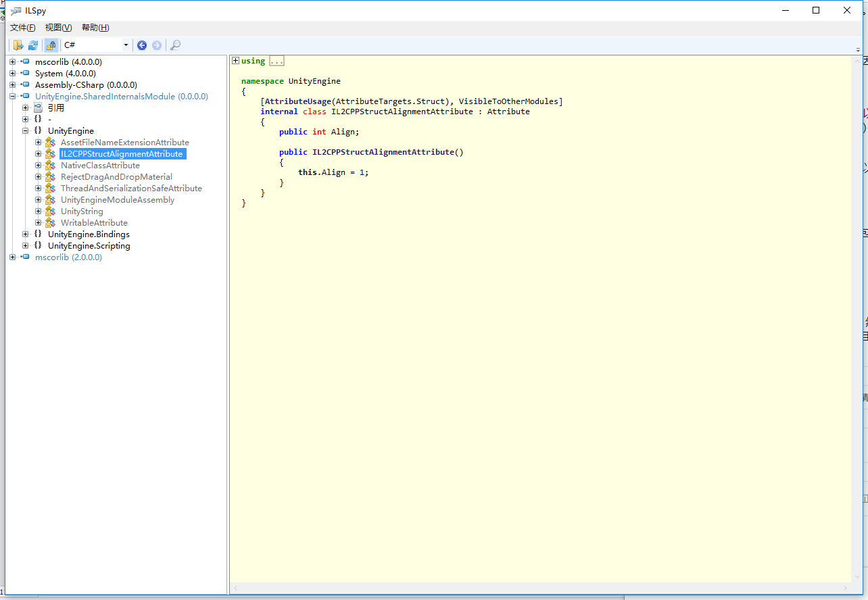Viewport: 868px width, 600px height.
Task: Click Attribute base class link
Action: coord(508,111)
